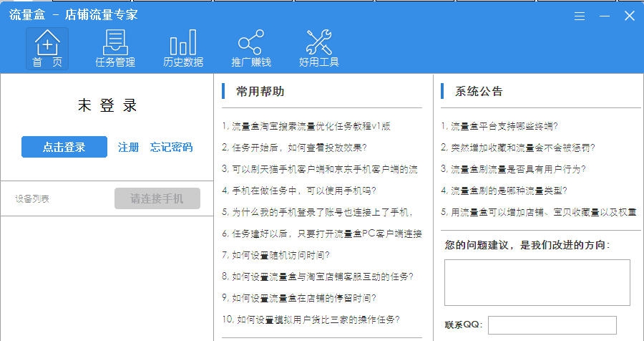The width and height of the screenshot is (644, 341).
Task: Click the 未登录 status text
Action: coord(107,105)
